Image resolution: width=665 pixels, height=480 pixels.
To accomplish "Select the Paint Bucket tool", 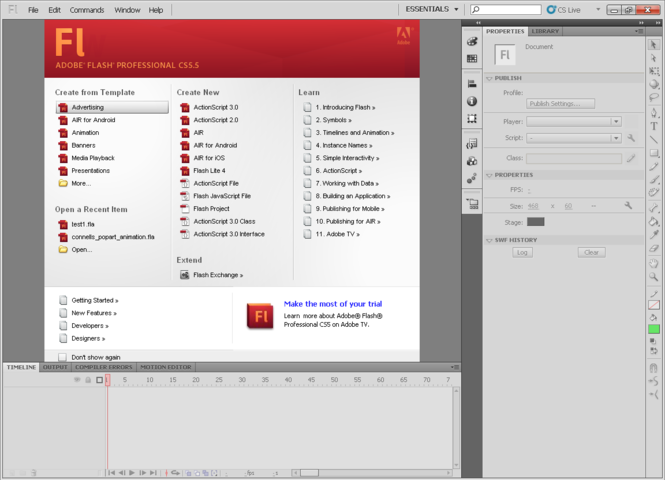I will [654, 221].
